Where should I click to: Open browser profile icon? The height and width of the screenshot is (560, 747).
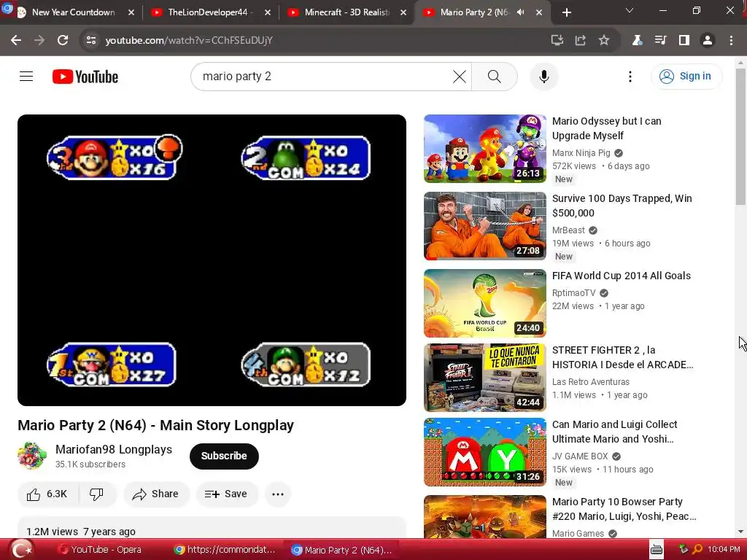click(x=708, y=41)
